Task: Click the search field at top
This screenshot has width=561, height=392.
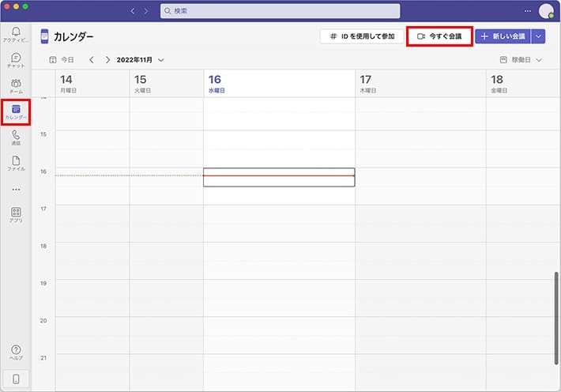Action: click(x=280, y=11)
